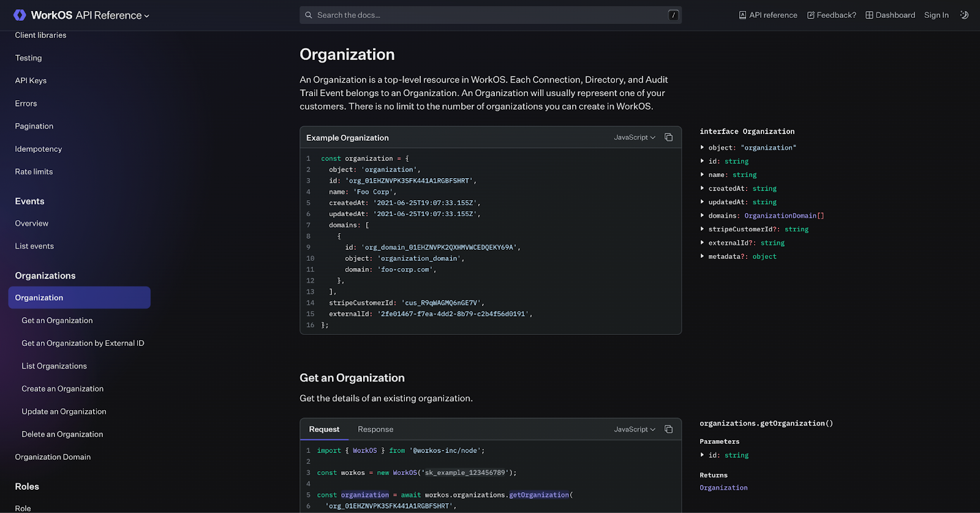Click the magnifier icon in search bar
Image resolution: width=980 pixels, height=513 pixels.
tap(309, 15)
